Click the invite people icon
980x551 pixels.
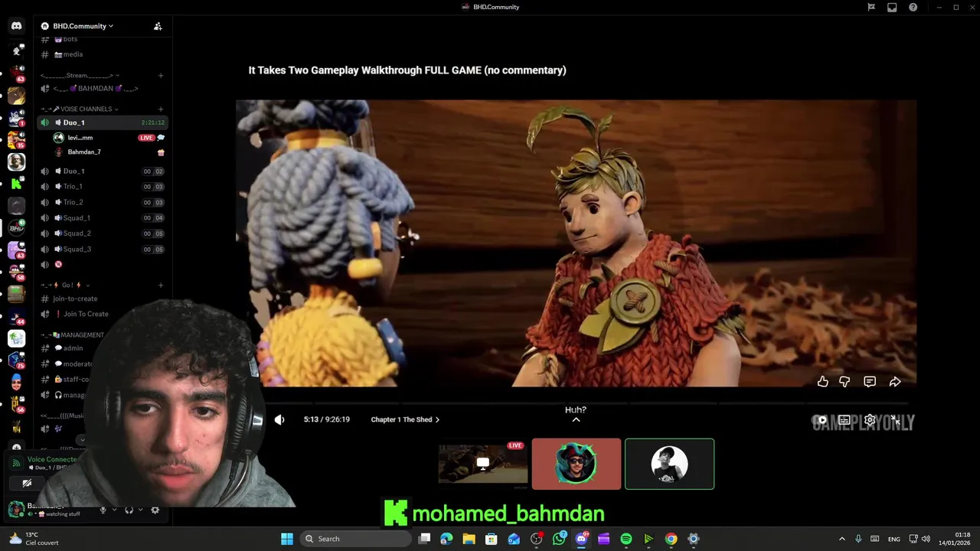pyautogui.click(x=158, y=26)
